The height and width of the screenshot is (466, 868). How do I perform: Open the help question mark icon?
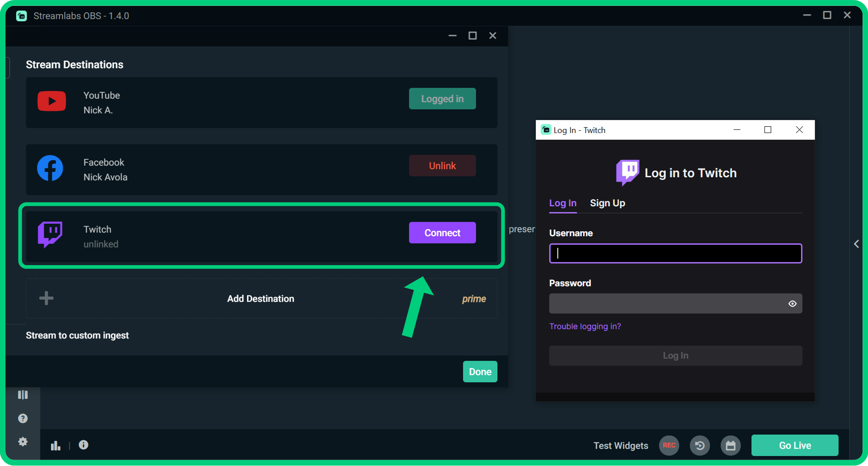pyautogui.click(x=23, y=418)
